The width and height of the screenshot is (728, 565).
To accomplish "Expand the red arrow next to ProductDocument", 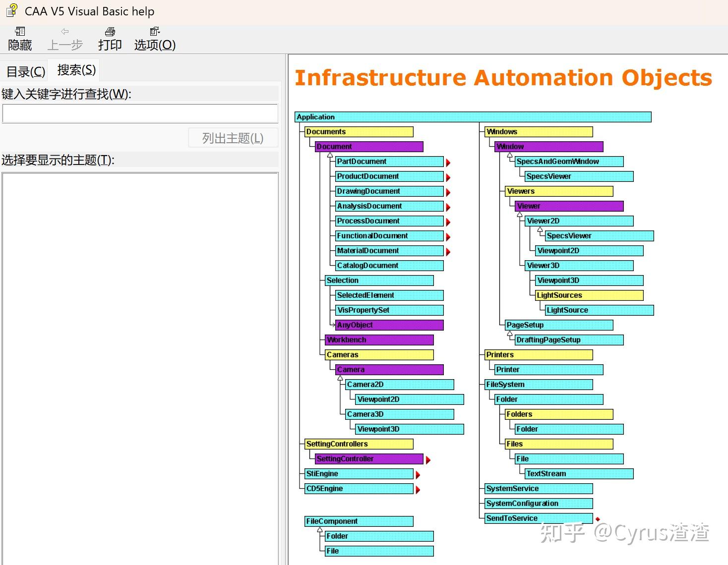I will pos(448,177).
